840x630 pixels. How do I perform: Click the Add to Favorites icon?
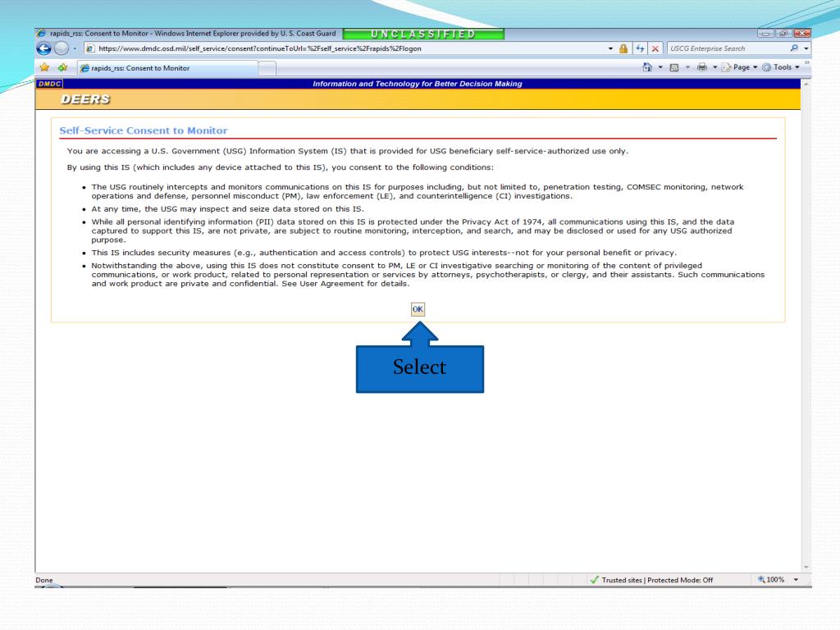pos(62,67)
